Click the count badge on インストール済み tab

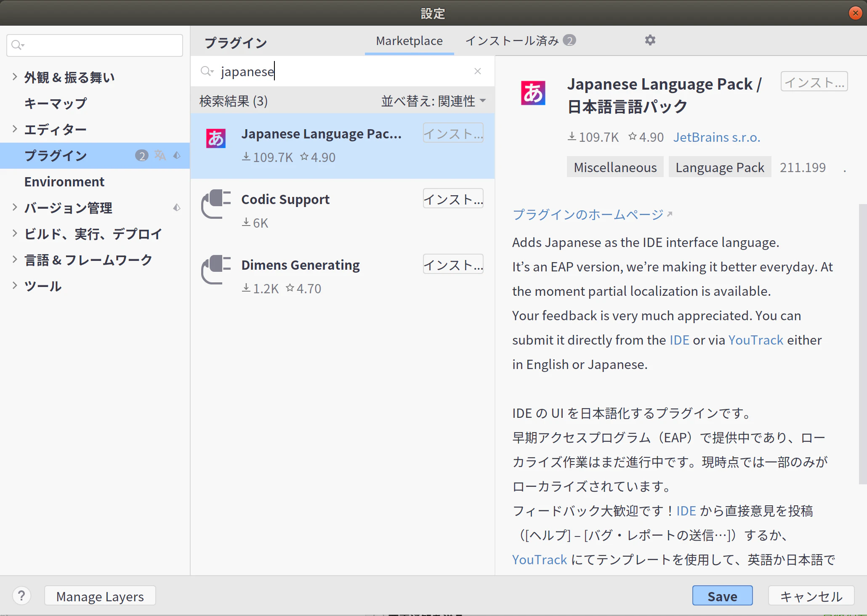(x=569, y=40)
